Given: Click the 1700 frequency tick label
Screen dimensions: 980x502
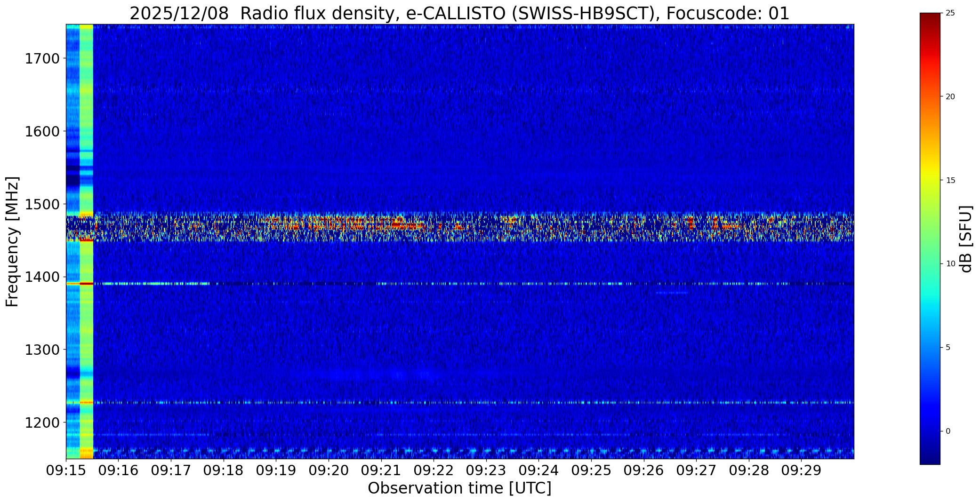Looking at the screenshot, I should click(42, 59).
